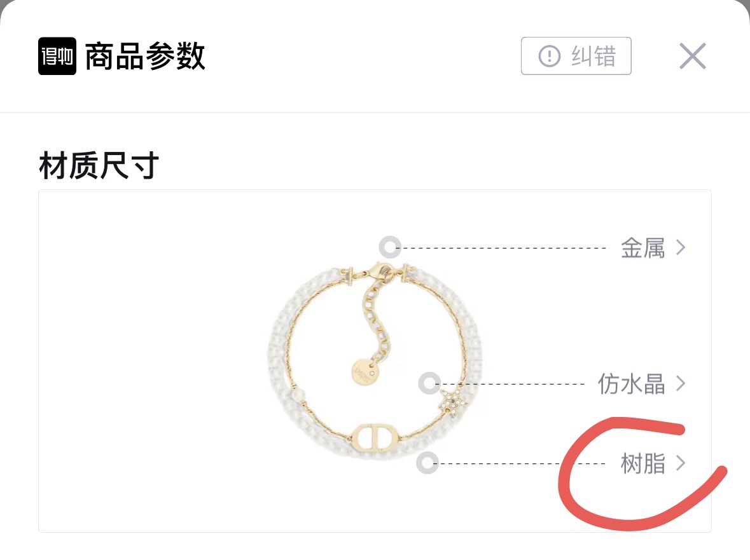Select the circle marker for 仿水晶

click(x=429, y=383)
